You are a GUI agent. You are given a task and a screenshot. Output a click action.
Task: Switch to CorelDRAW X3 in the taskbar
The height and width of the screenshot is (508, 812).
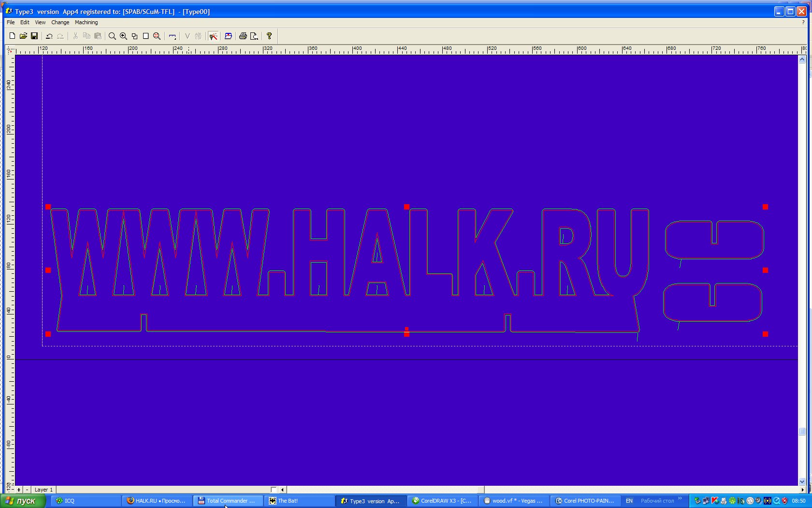tap(441, 501)
